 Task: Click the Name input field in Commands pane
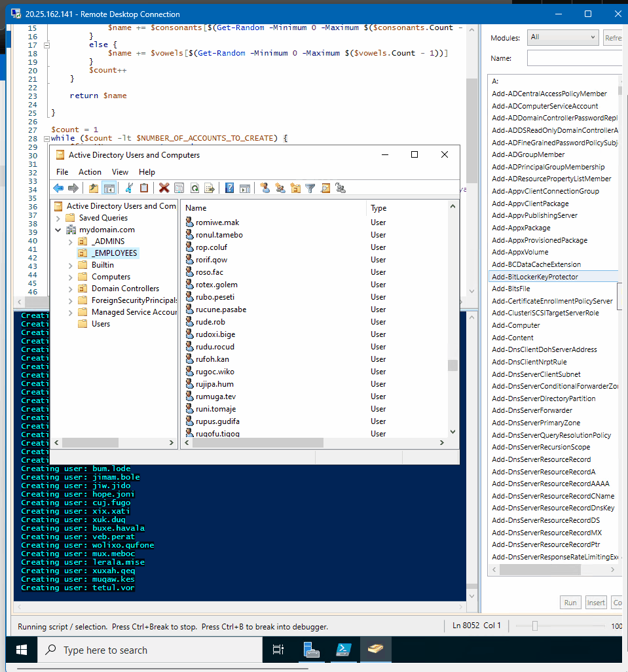575,58
